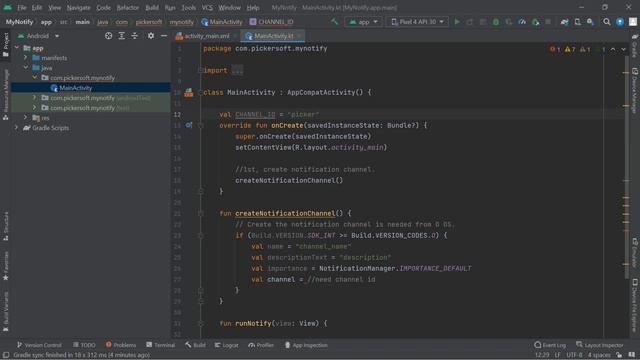
Task: Collapse all in the Project panel
Action: click(135, 36)
